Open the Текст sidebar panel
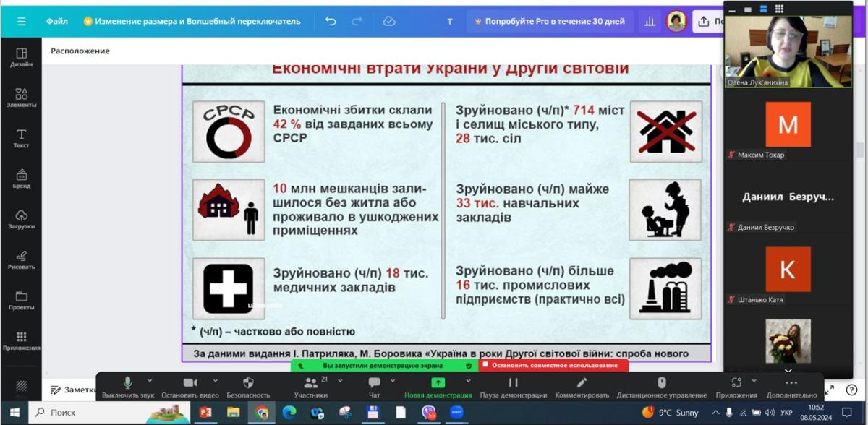This screenshot has width=868, height=425. [x=21, y=138]
